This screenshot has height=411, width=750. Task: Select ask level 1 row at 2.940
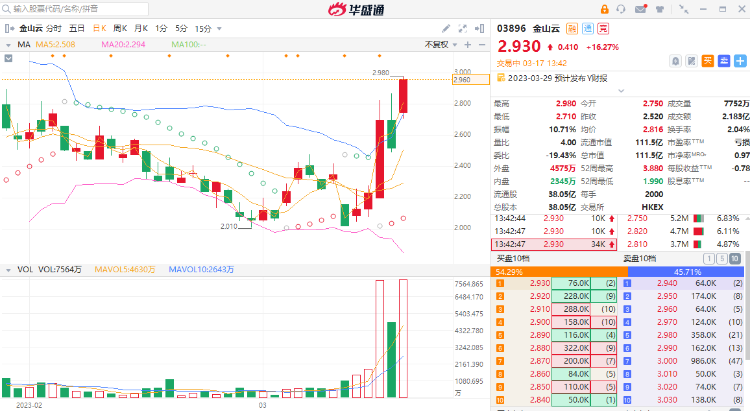[682, 283]
